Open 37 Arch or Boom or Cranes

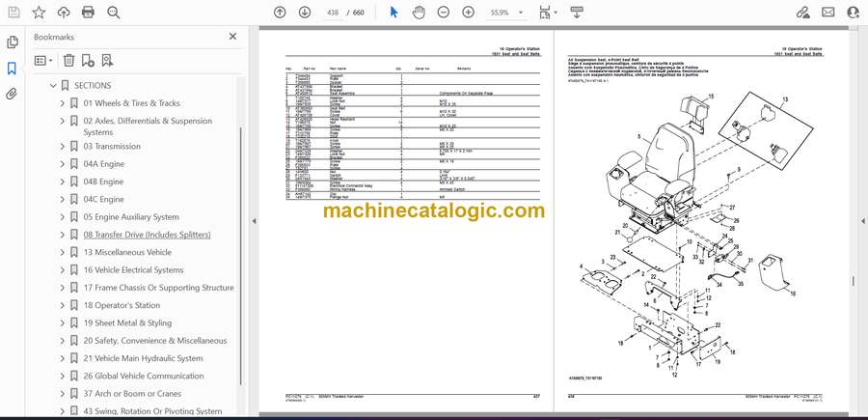[132, 393]
